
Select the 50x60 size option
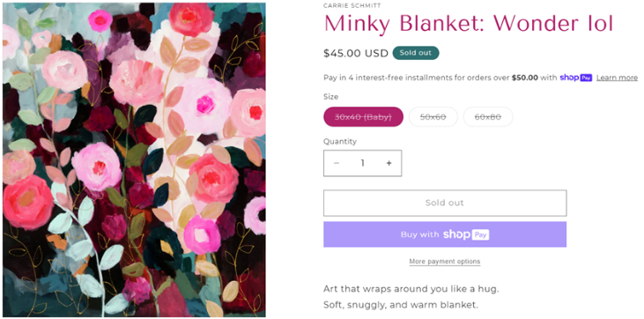click(433, 116)
